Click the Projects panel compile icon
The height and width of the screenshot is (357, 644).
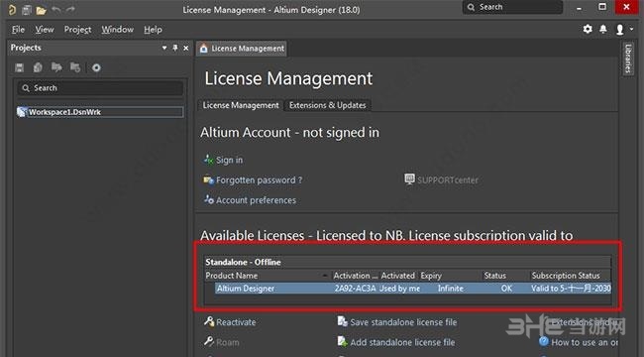38,67
